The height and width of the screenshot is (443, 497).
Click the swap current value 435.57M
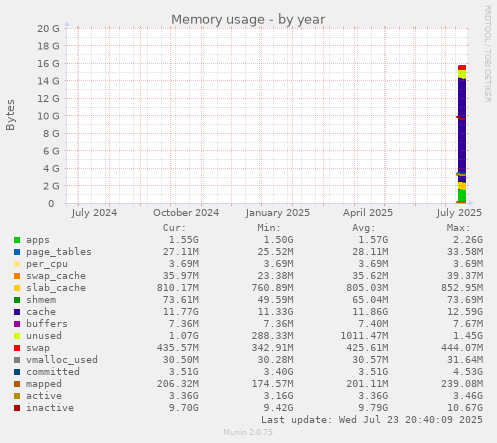point(178,348)
